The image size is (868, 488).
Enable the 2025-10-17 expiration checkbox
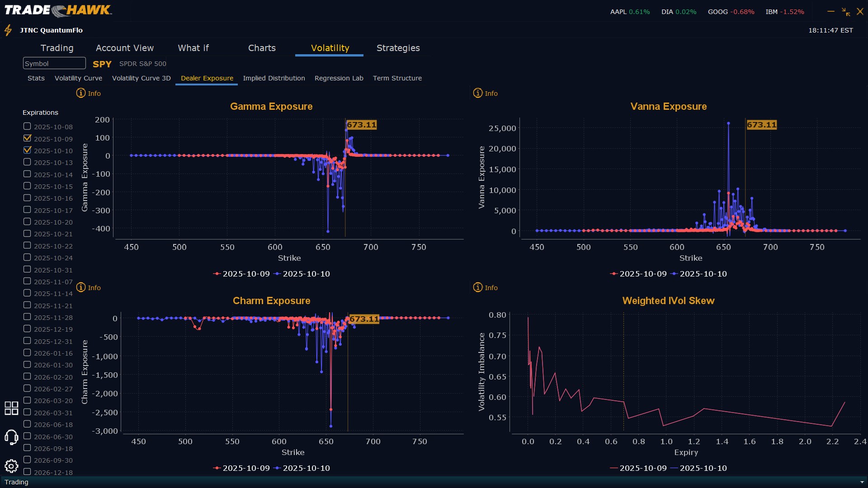pyautogui.click(x=27, y=210)
